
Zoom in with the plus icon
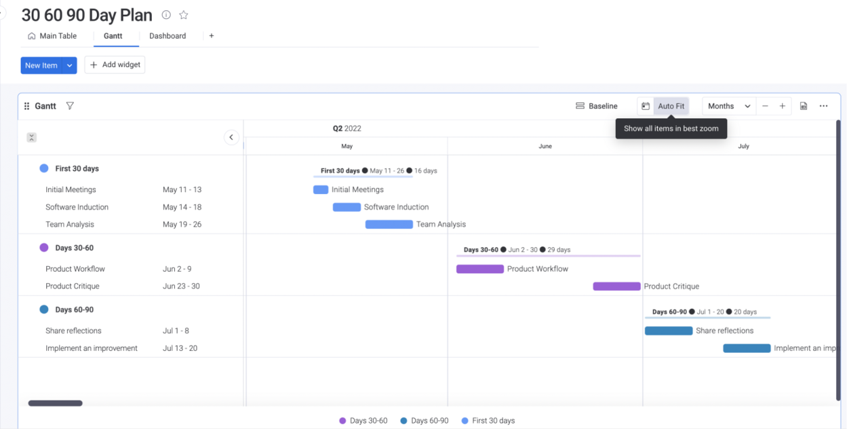coord(783,106)
